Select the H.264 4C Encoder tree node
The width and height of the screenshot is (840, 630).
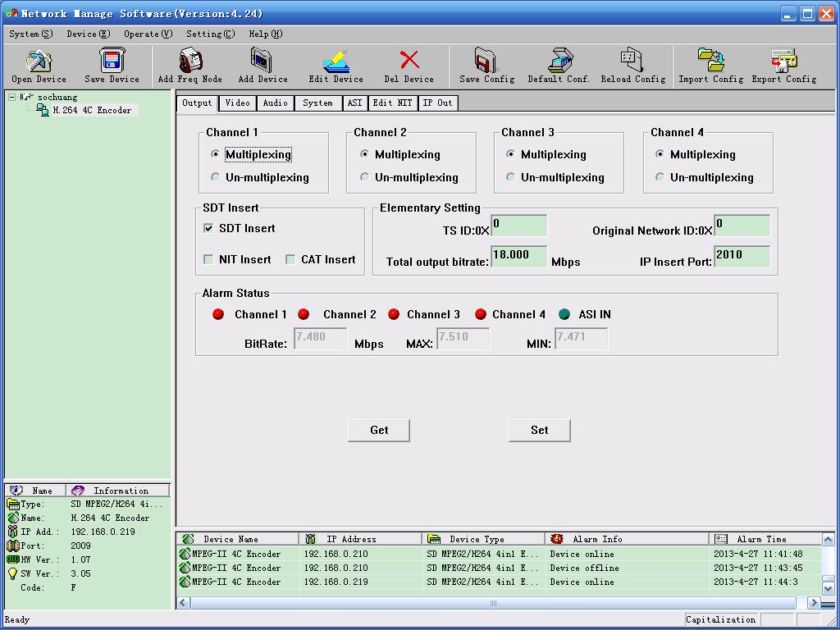click(92, 110)
